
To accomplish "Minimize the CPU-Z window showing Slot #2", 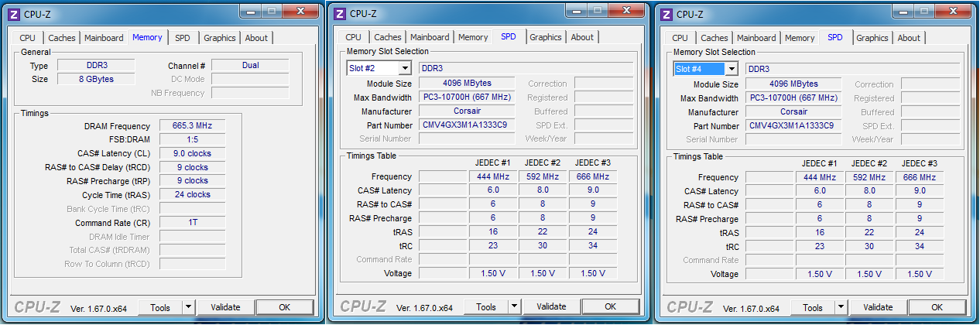I will point(577,11).
